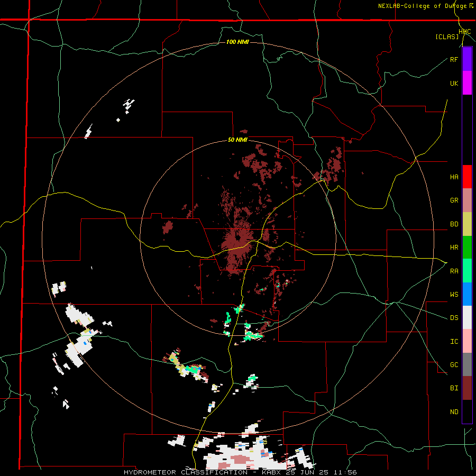This screenshot has height=476, width=476.
Task: Click the 'ND' legend label
Action: [454, 411]
